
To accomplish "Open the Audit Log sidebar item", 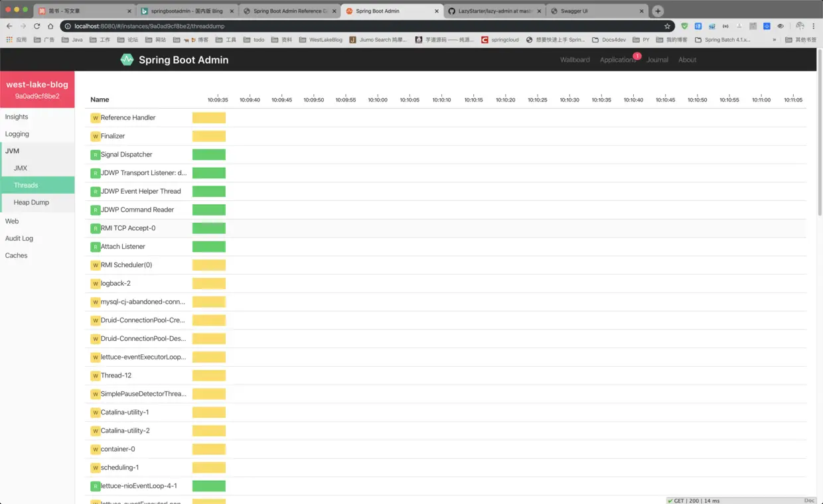I will (38, 239).
